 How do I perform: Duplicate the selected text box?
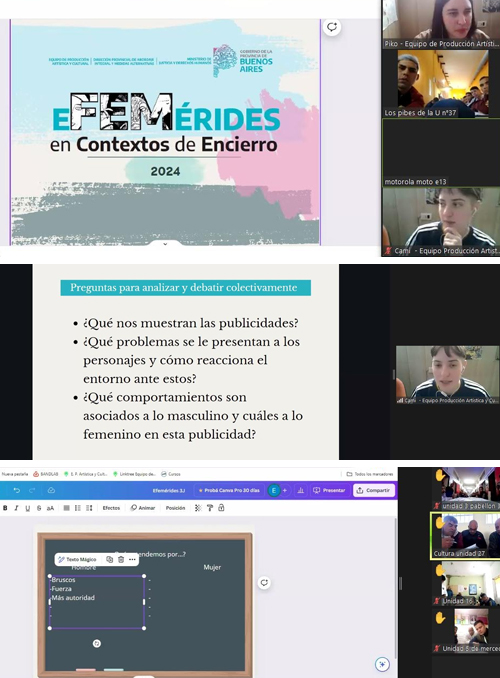[109, 560]
